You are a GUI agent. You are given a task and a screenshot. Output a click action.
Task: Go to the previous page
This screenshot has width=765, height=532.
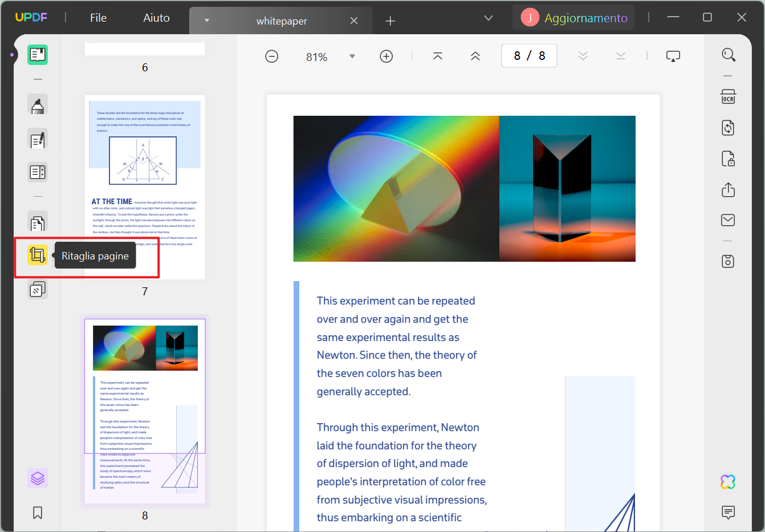click(475, 56)
